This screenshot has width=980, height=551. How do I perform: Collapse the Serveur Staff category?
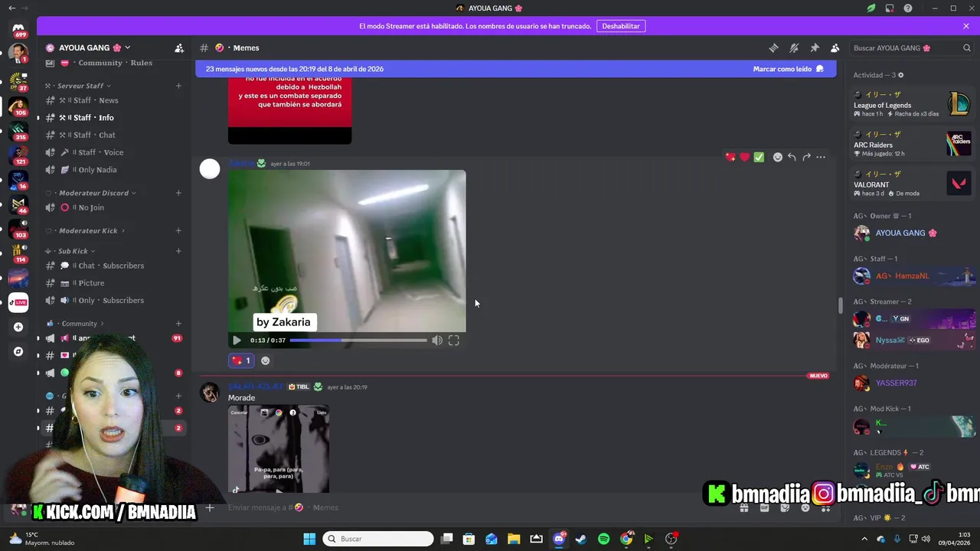(80, 86)
